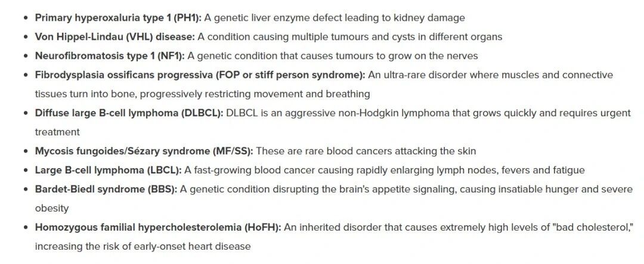Click the rare blood cancers attacking skin text
Viewport: 644px width, 264px height.
pyautogui.click(x=366, y=151)
